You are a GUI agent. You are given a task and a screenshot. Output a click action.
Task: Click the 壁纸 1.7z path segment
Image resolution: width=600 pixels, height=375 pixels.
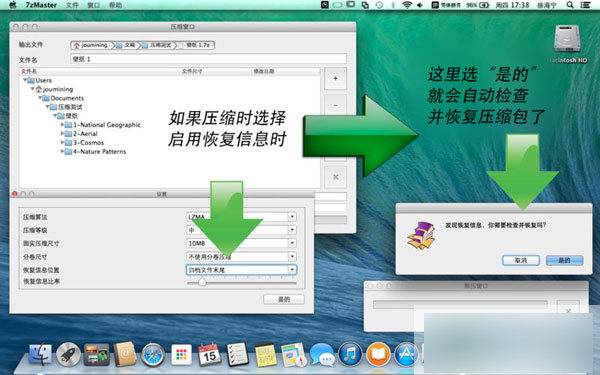[195, 45]
